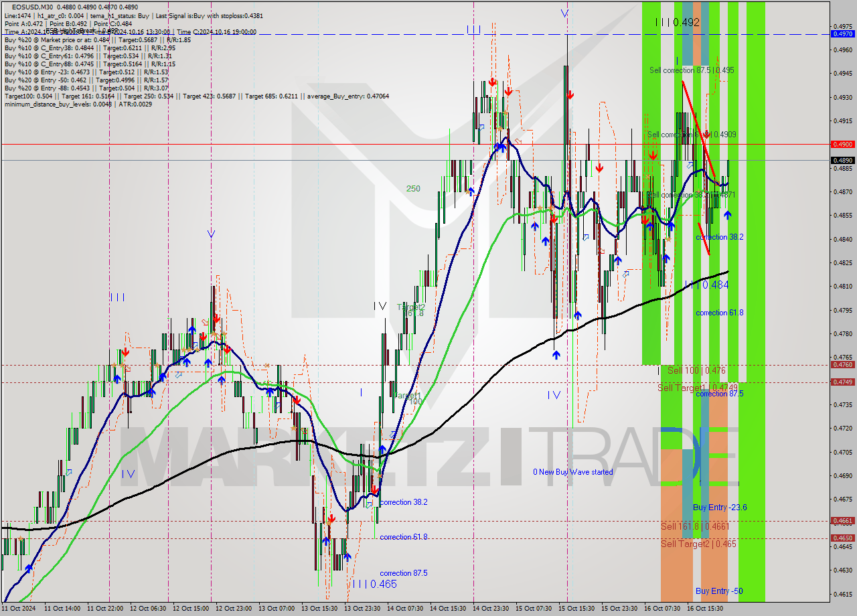
Task: Click the 'Buy %20 @ Market price' info line
Action: tap(97, 40)
